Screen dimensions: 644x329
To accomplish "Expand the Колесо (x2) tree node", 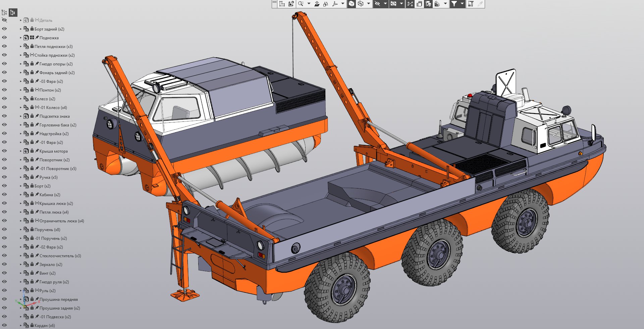I will click(x=20, y=99).
